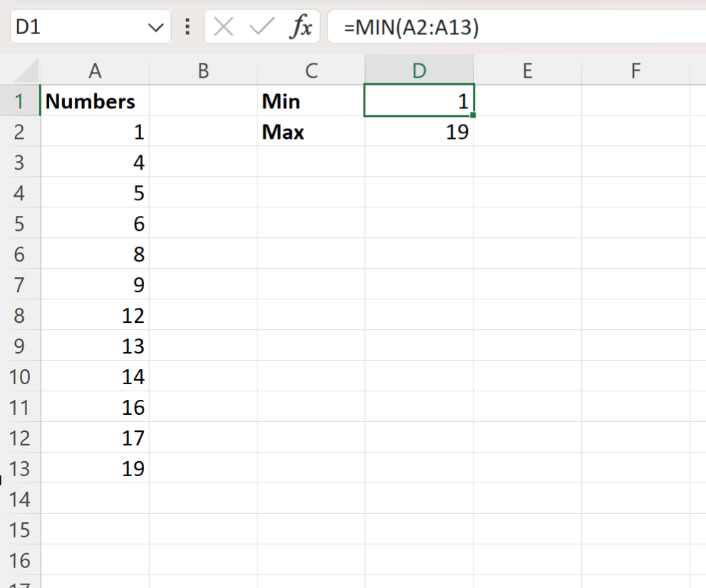Viewport: 706px width, 588px height.
Task: Click the Numbers header cell
Action: 95,101
